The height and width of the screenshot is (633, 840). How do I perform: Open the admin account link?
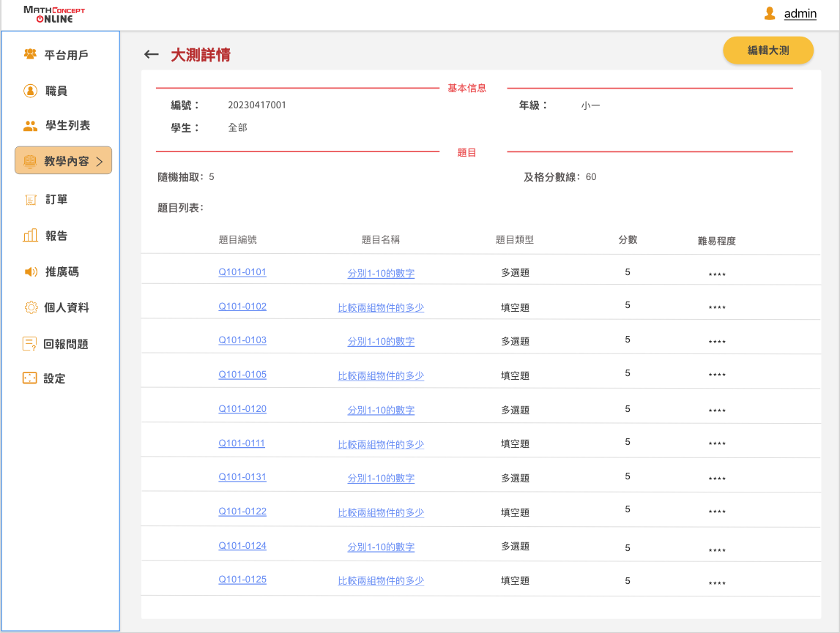click(800, 13)
